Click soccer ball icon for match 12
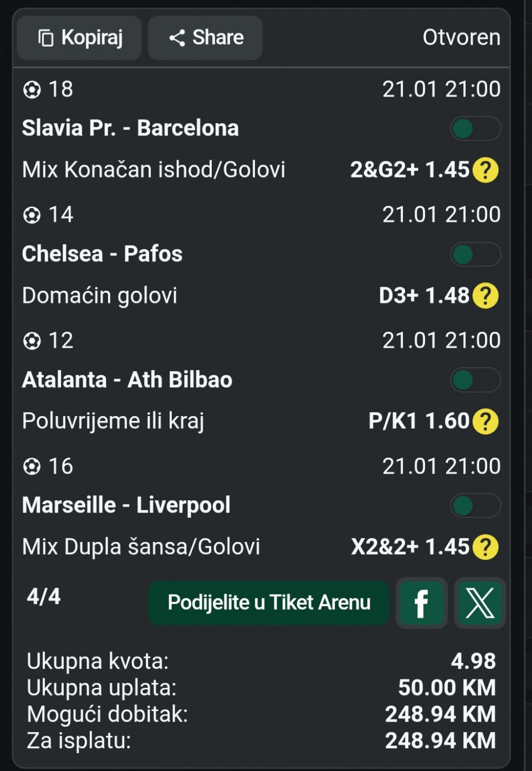The image size is (532, 771). [32, 341]
